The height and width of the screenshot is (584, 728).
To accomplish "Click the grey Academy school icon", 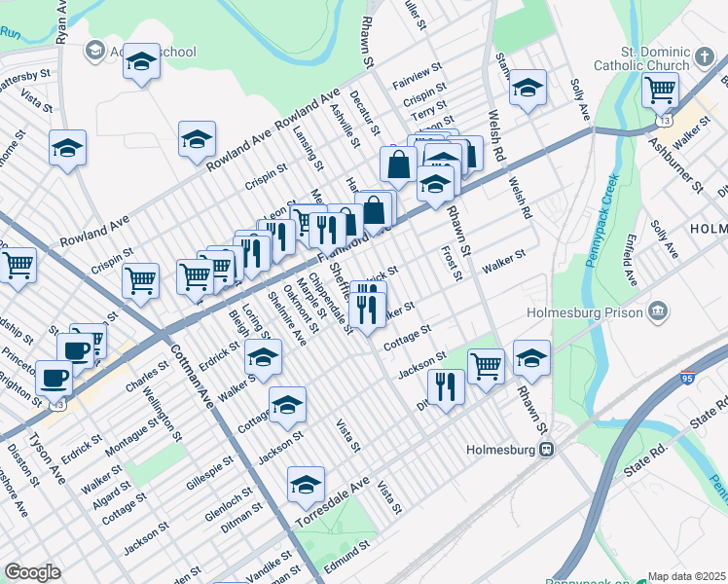I will 95,52.
